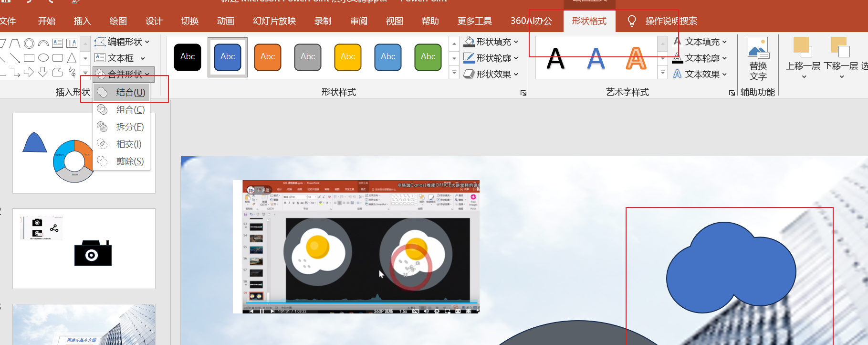Apply the gold Abc shape style
This screenshot has height=345, width=868.
coord(348,57)
